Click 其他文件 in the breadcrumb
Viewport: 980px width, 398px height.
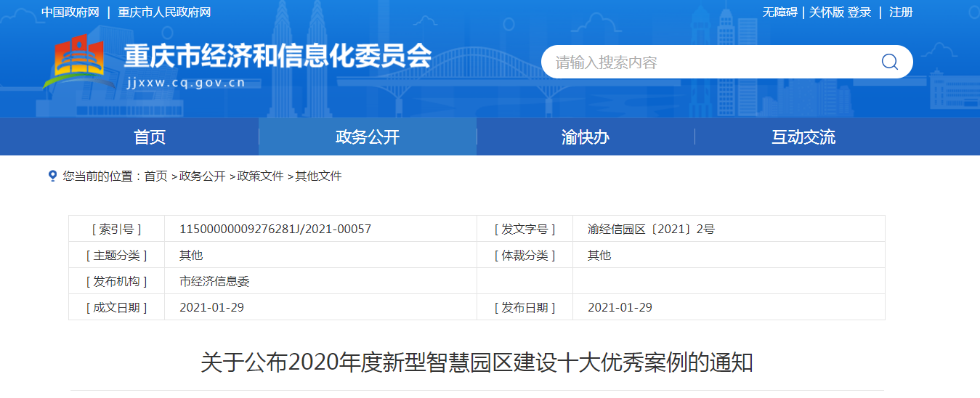318,176
